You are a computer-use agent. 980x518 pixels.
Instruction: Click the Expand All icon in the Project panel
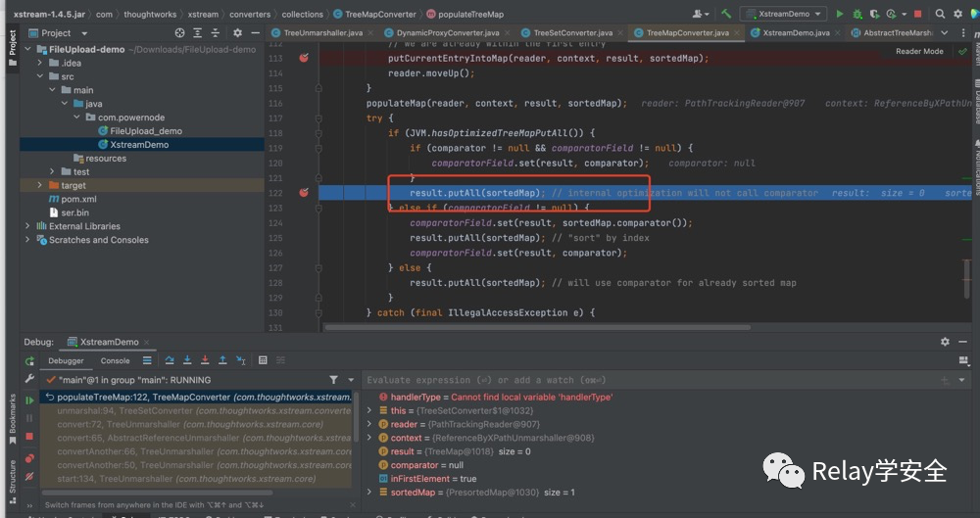(x=198, y=33)
